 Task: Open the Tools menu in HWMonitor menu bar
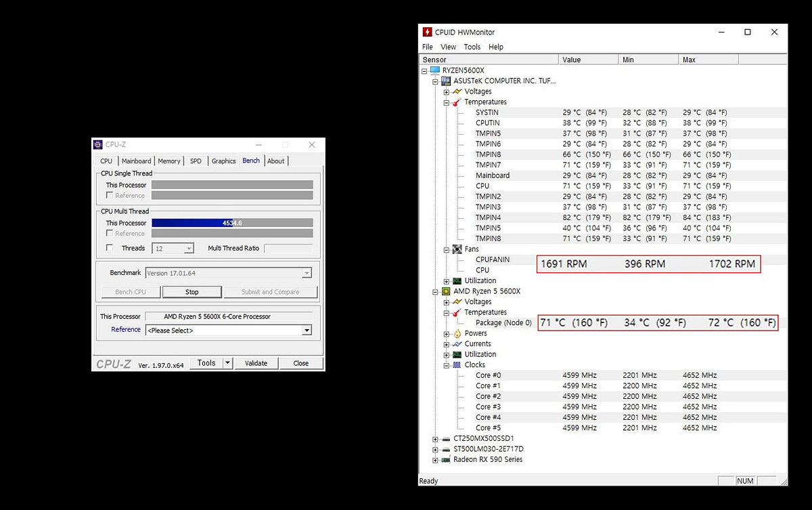pos(472,47)
